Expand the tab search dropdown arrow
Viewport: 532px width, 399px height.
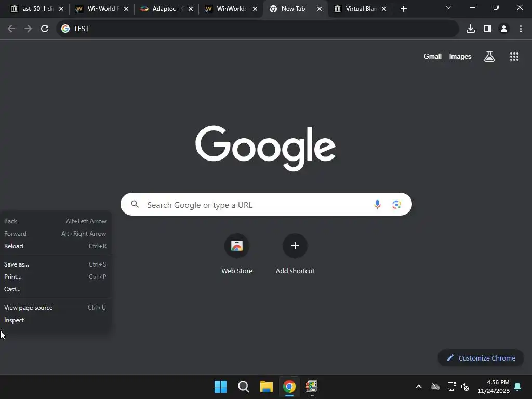448,7
